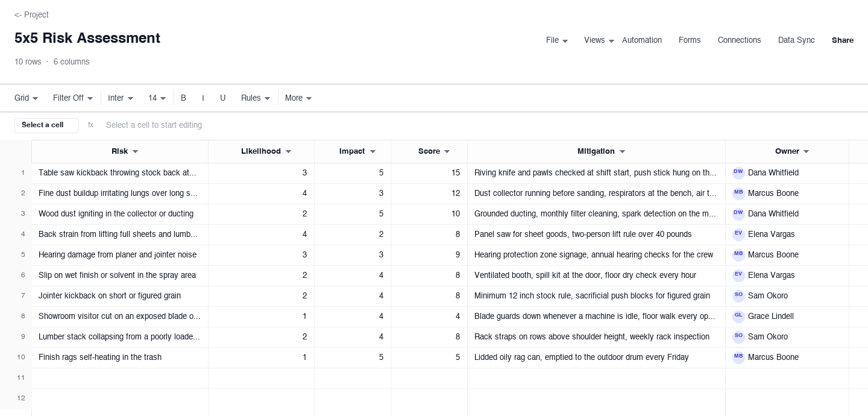
Task: Open the Score column header menu arrow
Action: point(447,152)
